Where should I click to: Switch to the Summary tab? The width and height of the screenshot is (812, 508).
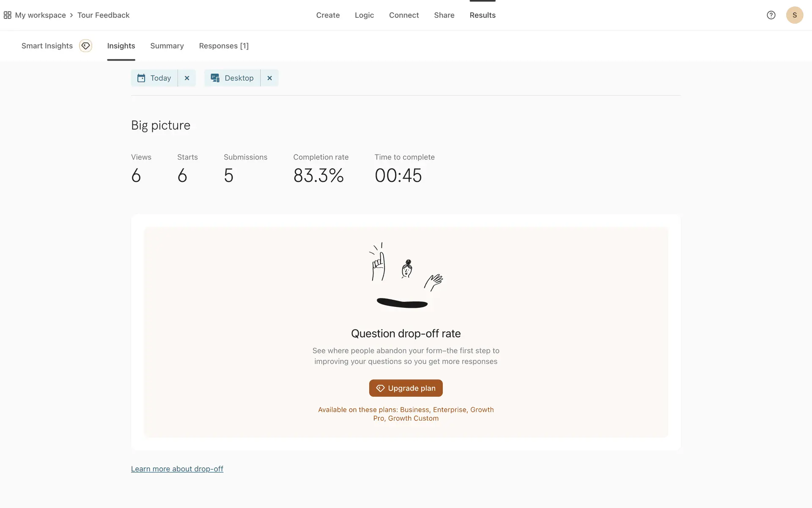pos(167,46)
